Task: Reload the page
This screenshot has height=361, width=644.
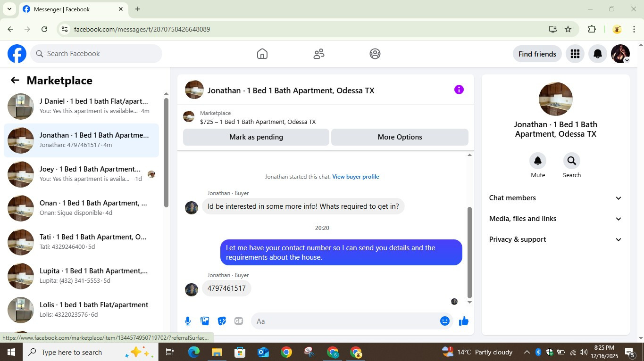Action: (44, 29)
